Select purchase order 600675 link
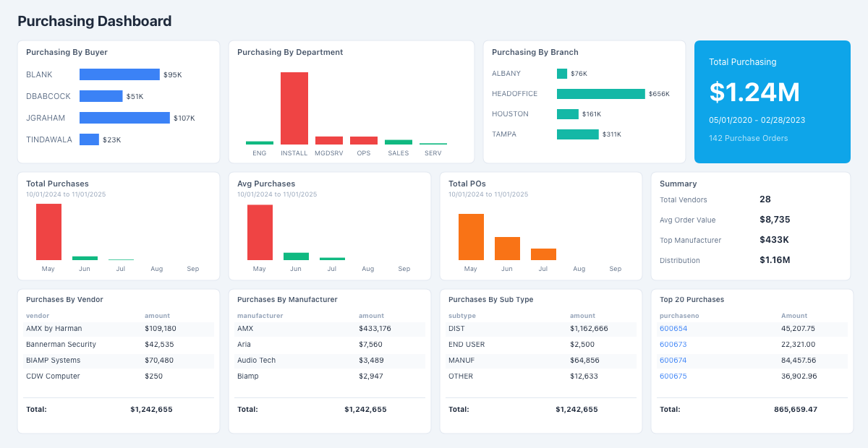The image size is (868, 448). click(673, 376)
